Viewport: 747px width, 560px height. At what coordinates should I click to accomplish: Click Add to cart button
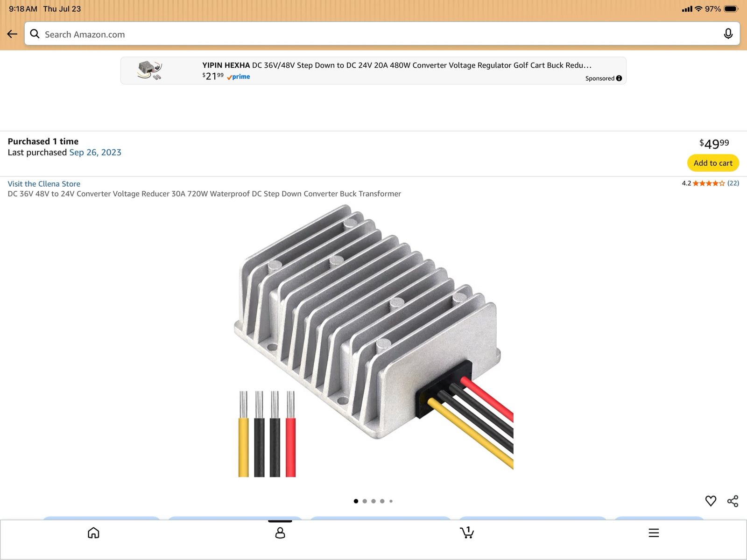tap(713, 163)
